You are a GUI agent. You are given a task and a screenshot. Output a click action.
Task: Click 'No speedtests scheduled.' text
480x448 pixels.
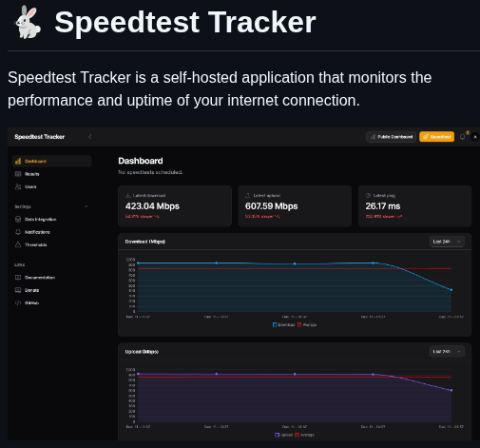pos(150,172)
